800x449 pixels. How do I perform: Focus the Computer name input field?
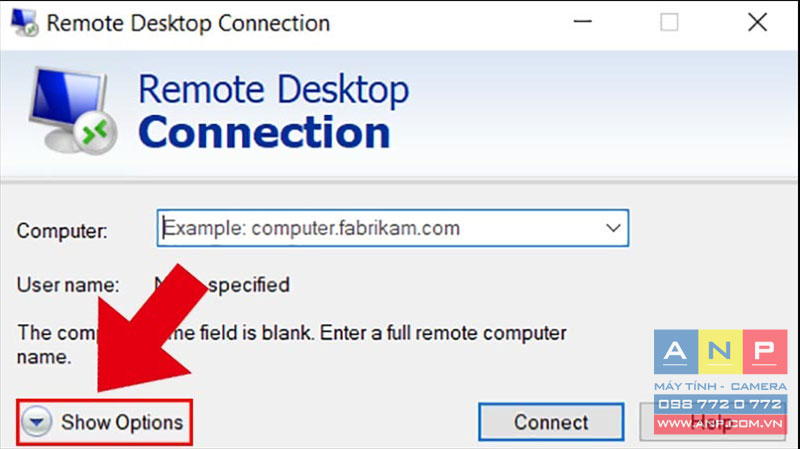pyautogui.click(x=393, y=228)
